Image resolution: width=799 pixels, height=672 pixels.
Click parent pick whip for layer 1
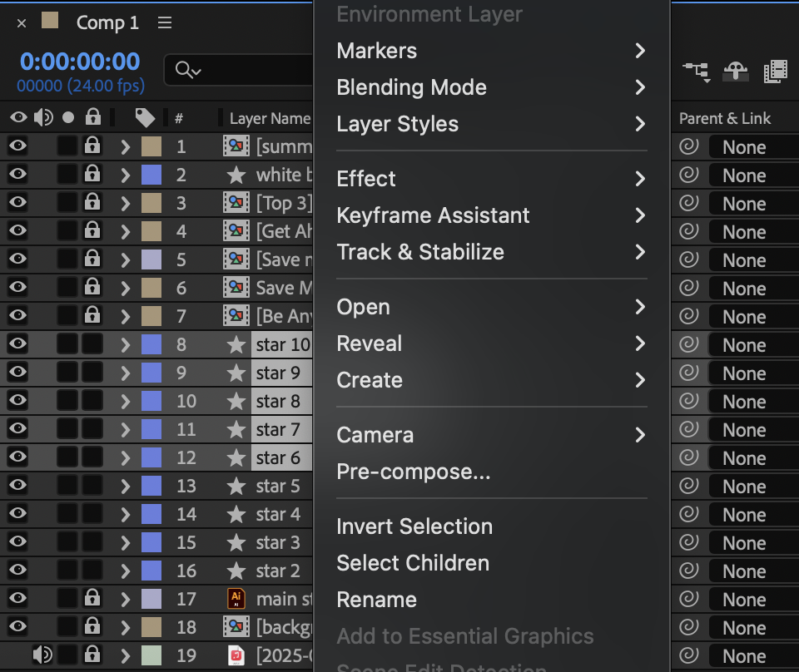688,147
